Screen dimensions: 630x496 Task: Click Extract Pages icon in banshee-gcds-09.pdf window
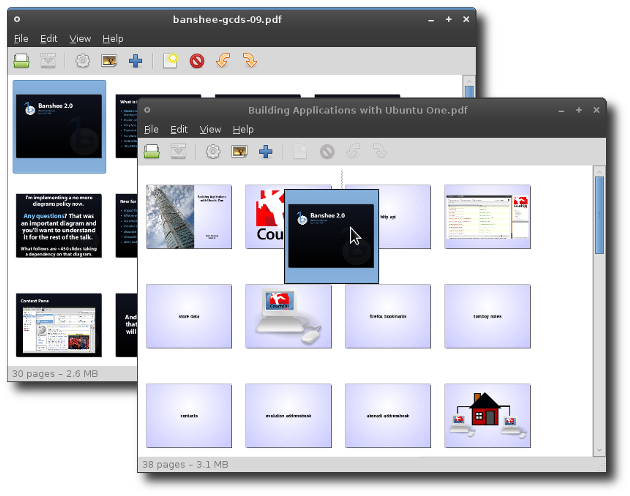click(x=170, y=61)
